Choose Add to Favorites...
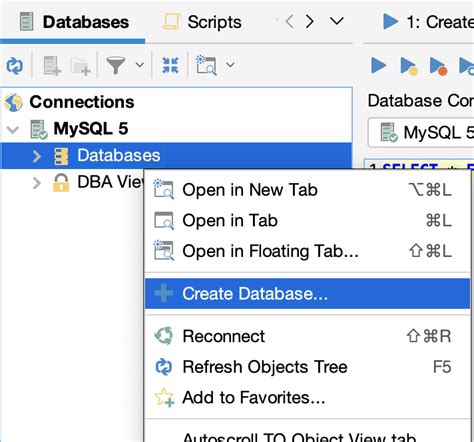 (307, 397)
